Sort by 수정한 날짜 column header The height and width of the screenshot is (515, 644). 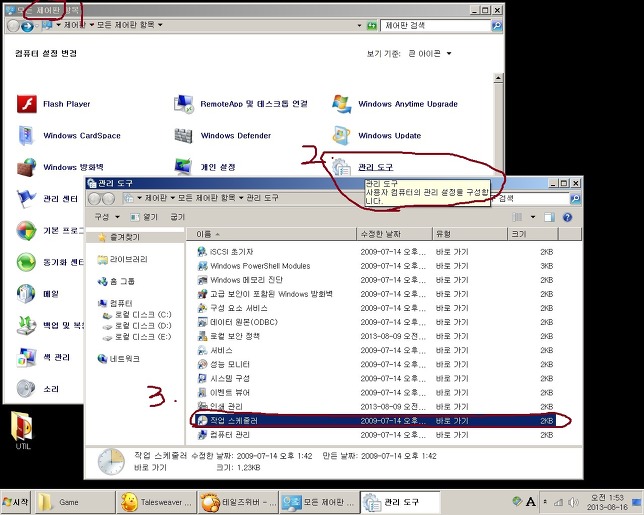tap(394, 234)
